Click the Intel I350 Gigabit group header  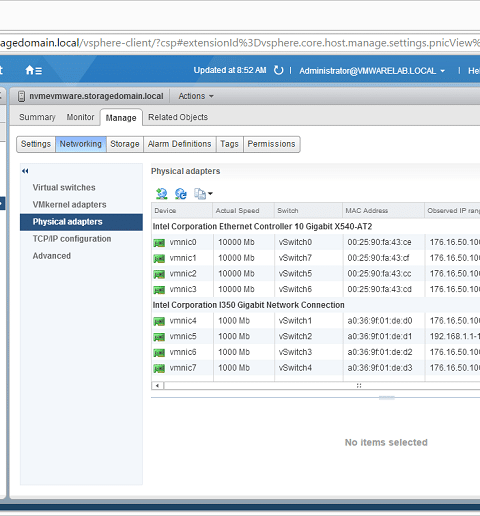coord(249,305)
